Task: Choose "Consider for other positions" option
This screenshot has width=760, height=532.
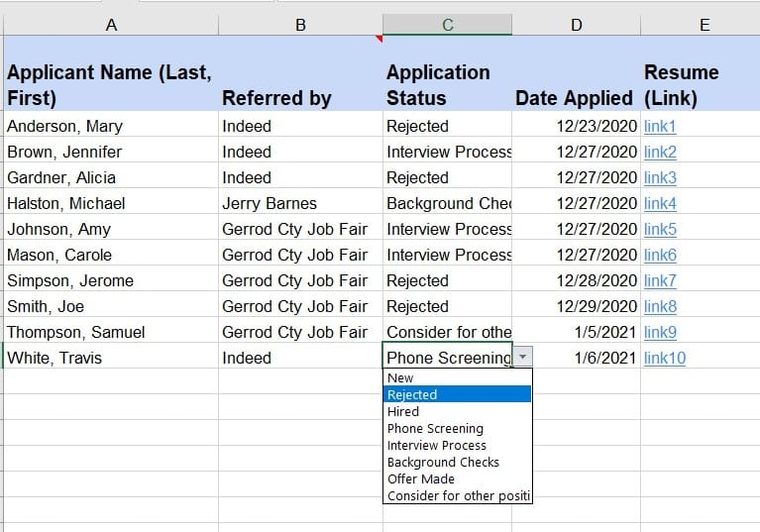Action: coord(459,495)
